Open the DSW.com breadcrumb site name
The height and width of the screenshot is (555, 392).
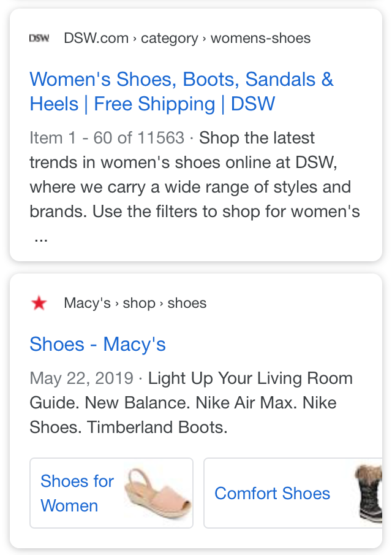[x=96, y=38]
